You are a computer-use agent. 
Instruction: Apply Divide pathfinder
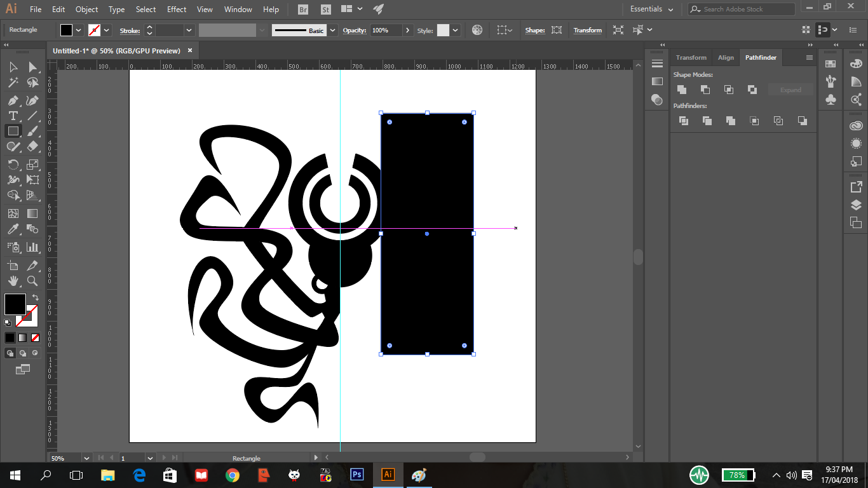(684, 121)
